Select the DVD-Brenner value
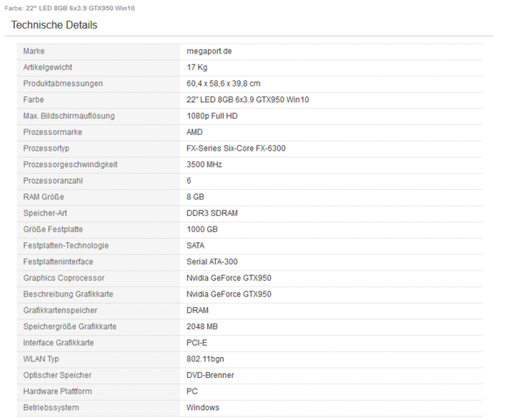Viewport: 508px width, 420px height. [x=210, y=375]
